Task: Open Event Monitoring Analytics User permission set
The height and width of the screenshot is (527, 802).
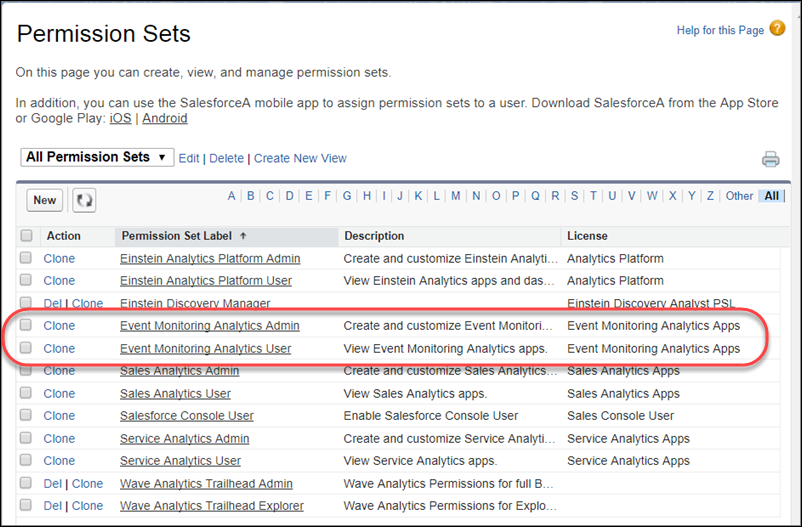Action: [205, 348]
